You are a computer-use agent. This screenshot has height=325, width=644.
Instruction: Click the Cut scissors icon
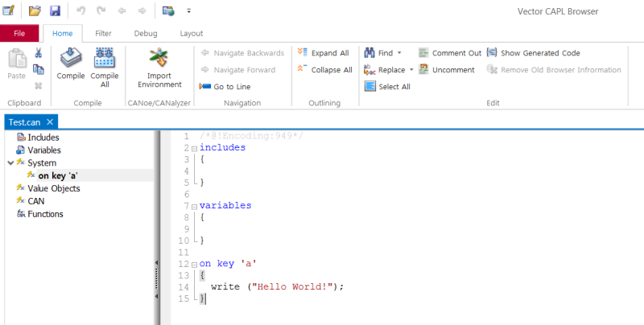click(x=38, y=52)
